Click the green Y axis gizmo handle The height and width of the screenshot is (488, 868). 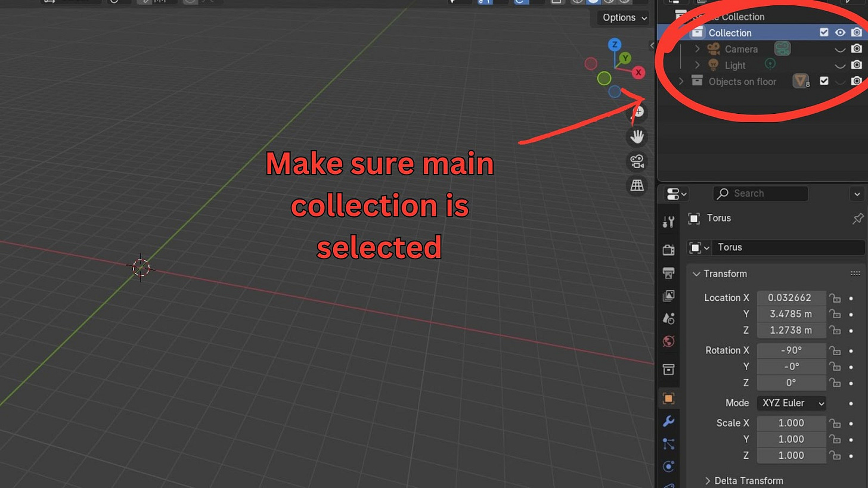click(x=625, y=58)
